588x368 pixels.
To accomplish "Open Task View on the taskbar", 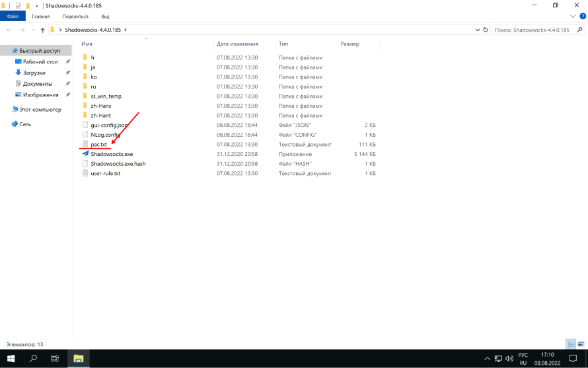I will (x=55, y=359).
